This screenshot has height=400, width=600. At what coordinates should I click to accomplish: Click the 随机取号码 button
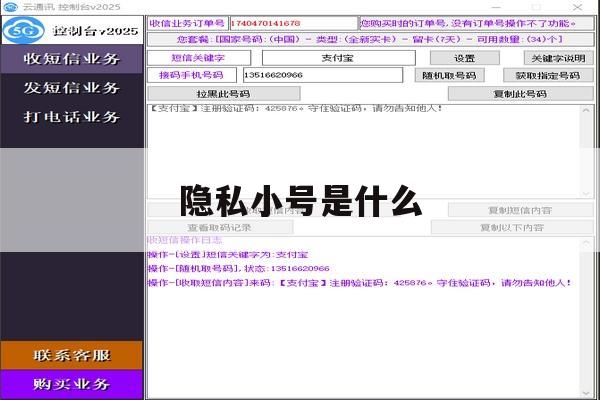pyautogui.click(x=450, y=75)
